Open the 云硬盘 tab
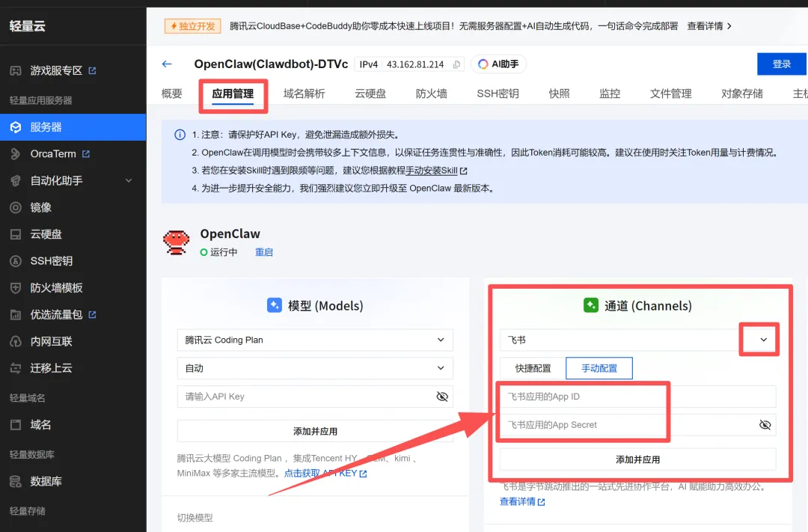The image size is (808, 532). pyautogui.click(x=370, y=94)
